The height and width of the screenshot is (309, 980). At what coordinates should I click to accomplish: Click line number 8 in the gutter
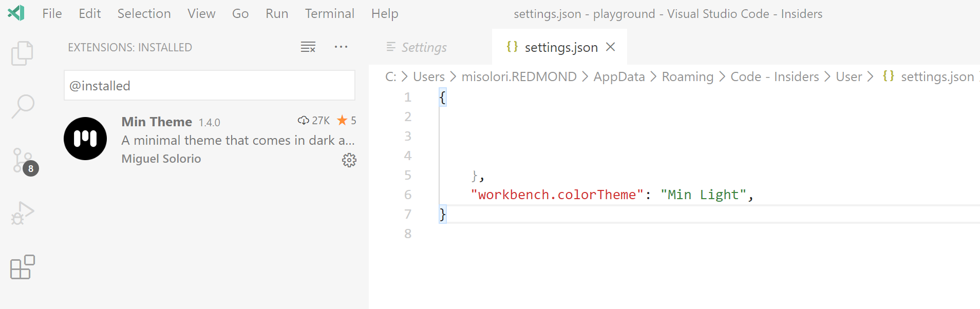click(408, 234)
